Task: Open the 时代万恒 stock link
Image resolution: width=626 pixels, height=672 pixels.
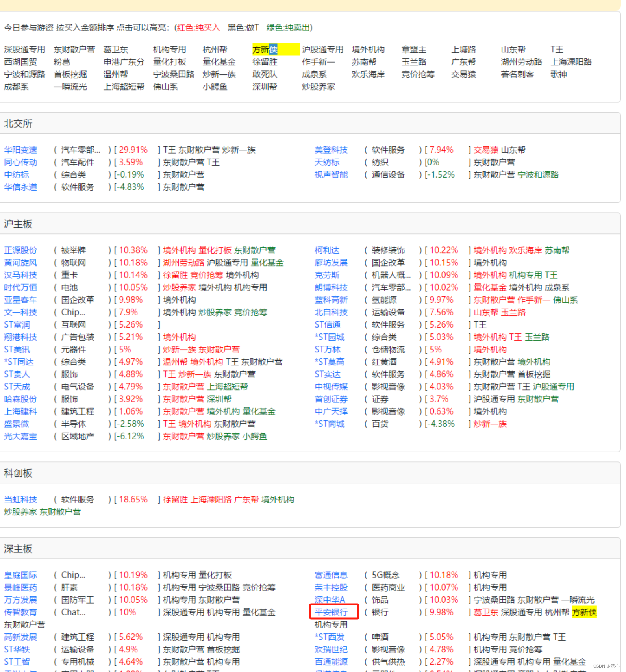Action: coord(20,287)
